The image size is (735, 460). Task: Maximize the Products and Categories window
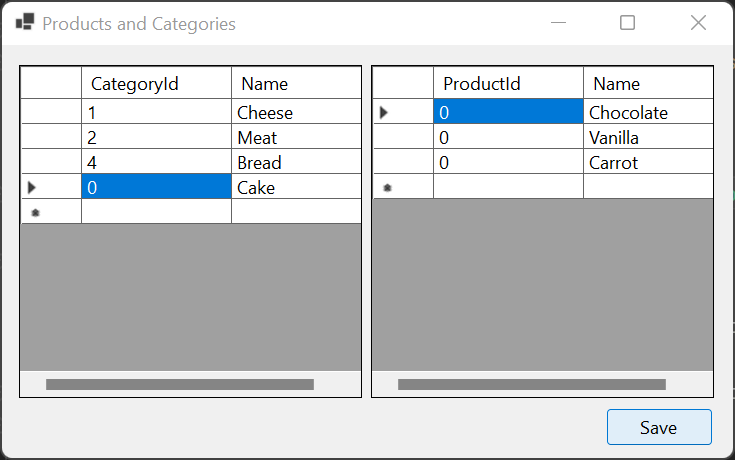pos(628,23)
